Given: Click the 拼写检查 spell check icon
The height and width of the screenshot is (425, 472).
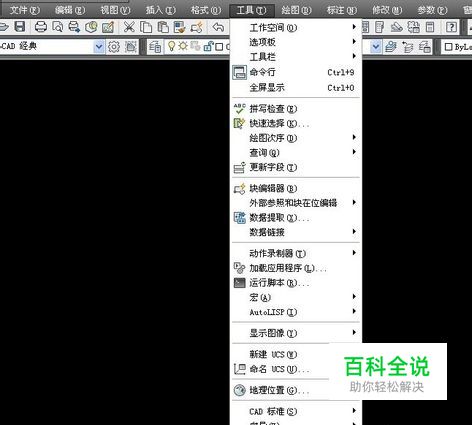Looking at the screenshot, I should (239, 109).
